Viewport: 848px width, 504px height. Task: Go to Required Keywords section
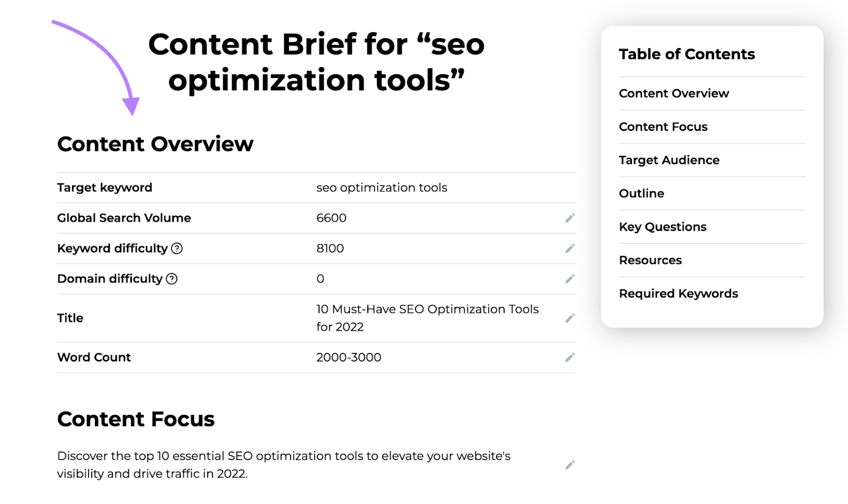pyautogui.click(x=678, y=294)
